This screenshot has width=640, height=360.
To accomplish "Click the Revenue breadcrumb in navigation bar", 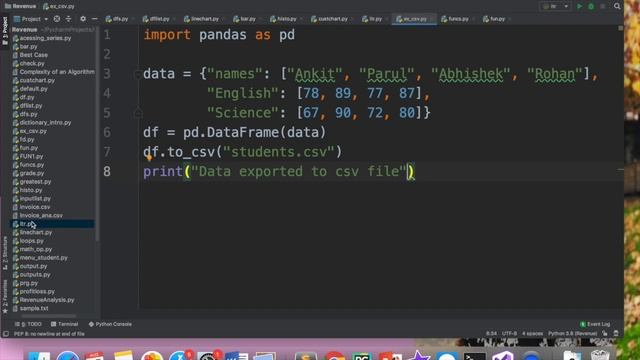I will tap(20, 6).
